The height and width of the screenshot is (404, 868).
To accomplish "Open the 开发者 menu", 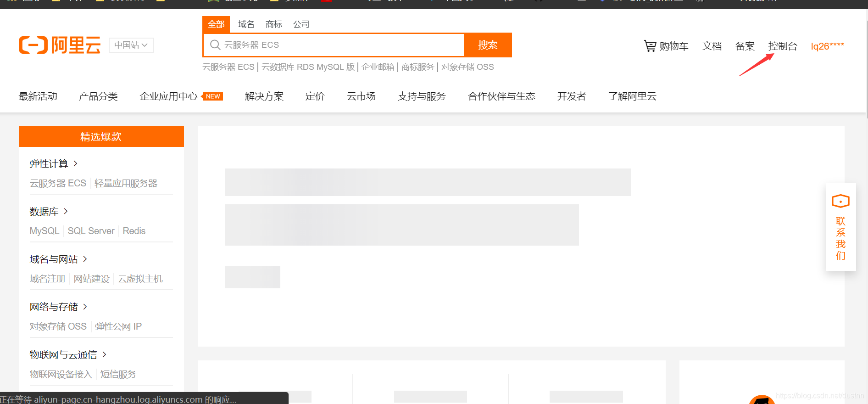I will 572,96.
